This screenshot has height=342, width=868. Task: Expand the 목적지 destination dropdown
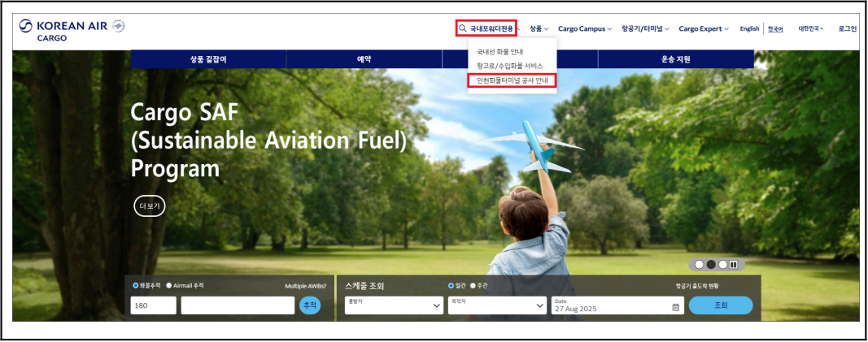pyautogui.click(x=496, y=305)
